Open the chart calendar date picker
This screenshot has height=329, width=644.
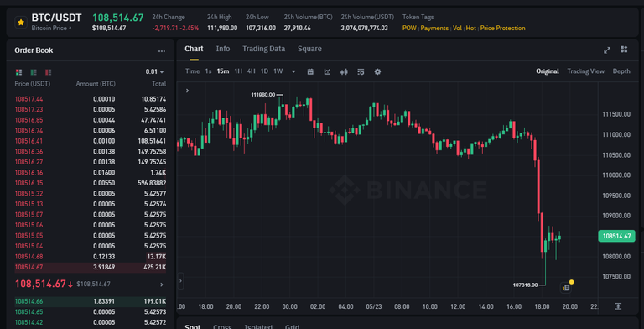pyautogui.click(x=310, y=71)
